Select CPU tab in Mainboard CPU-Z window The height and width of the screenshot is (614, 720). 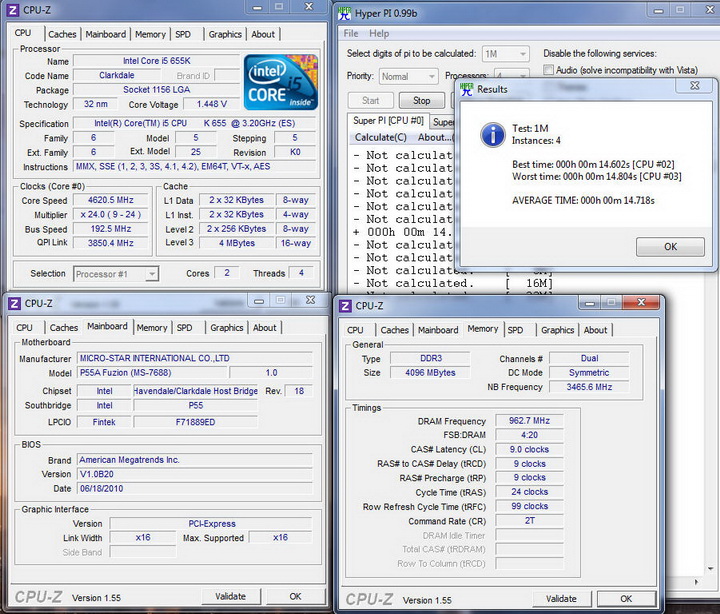(24, 328)
